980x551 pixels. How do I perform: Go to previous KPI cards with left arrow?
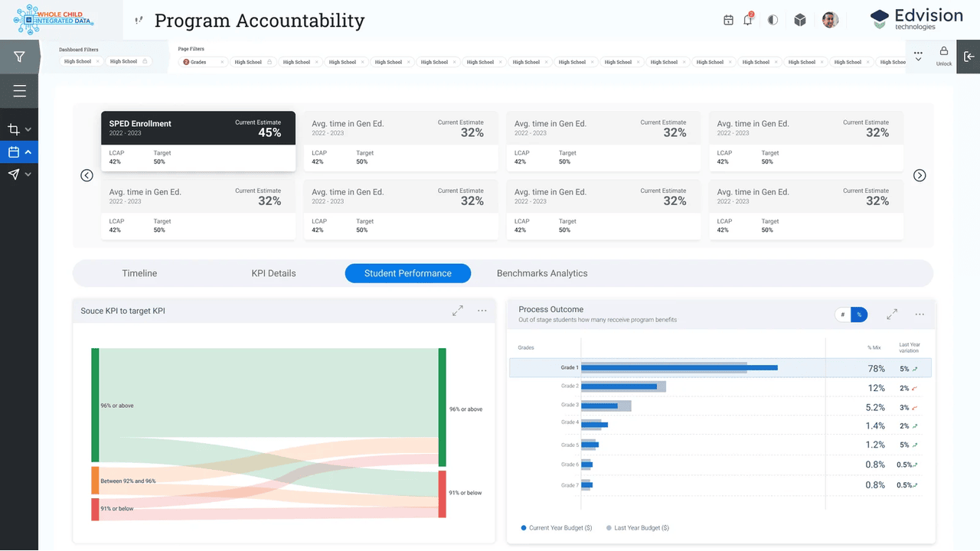point(87,175)
